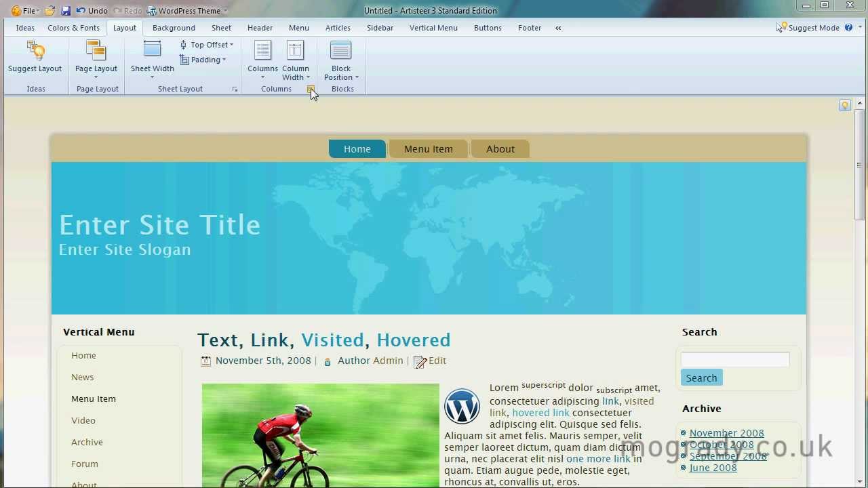Click the Suggest Layout lightbulb icon
Viewport: 868px width, 488px height.
pyautogui.click(x=35, y=51)
